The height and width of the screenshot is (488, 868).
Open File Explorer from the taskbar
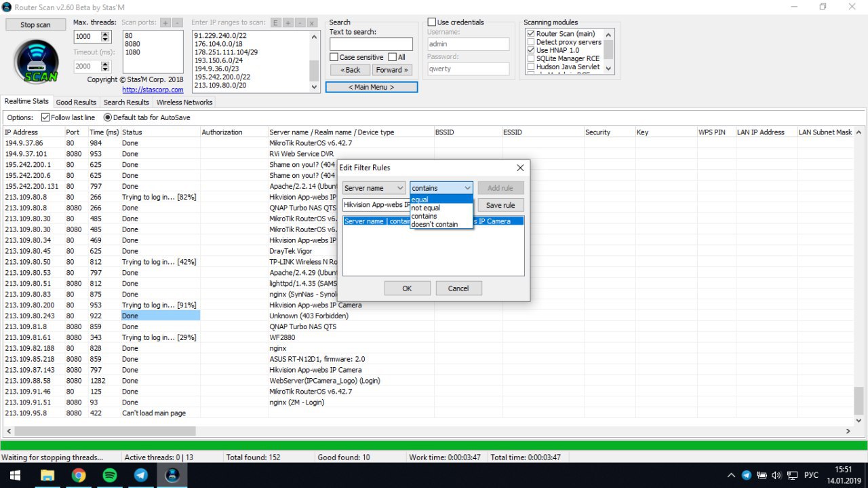pos(47,475)
